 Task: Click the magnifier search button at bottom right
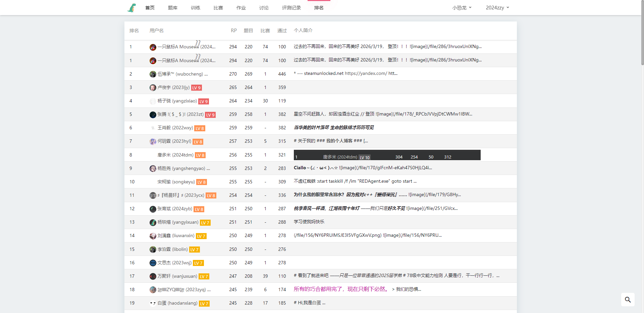[x=628, y=300]
